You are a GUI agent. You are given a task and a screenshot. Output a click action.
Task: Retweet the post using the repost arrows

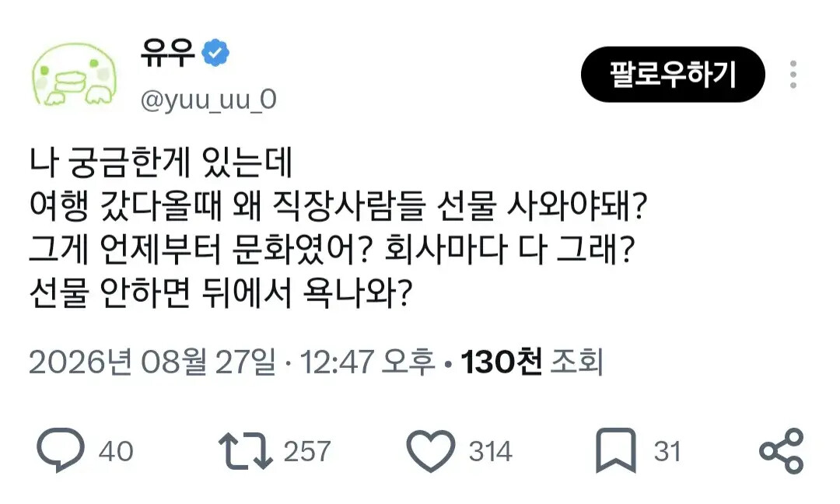(x=246, y=452)
